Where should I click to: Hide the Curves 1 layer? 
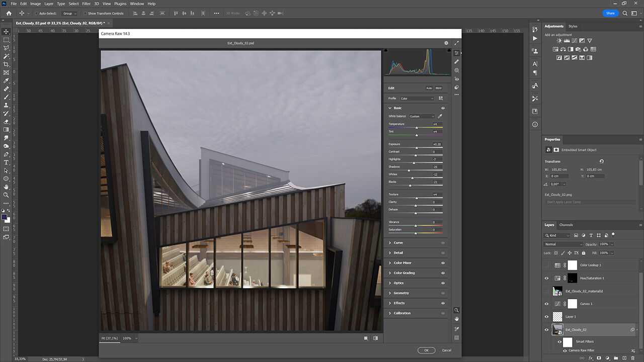[547, 304]
